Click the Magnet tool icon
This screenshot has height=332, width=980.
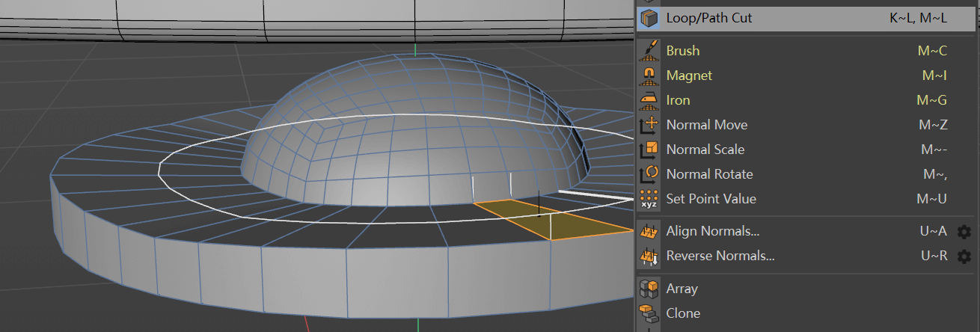649,76
